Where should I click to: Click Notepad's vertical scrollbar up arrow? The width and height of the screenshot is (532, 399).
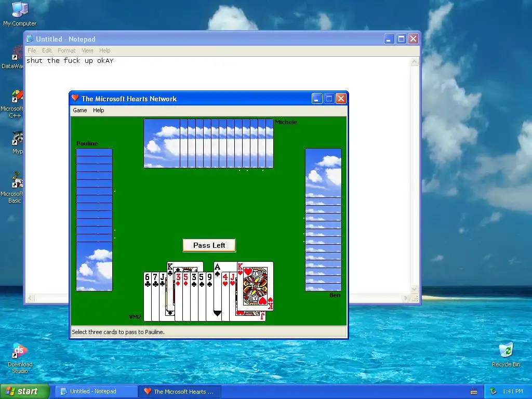click(x=414, y=62)
